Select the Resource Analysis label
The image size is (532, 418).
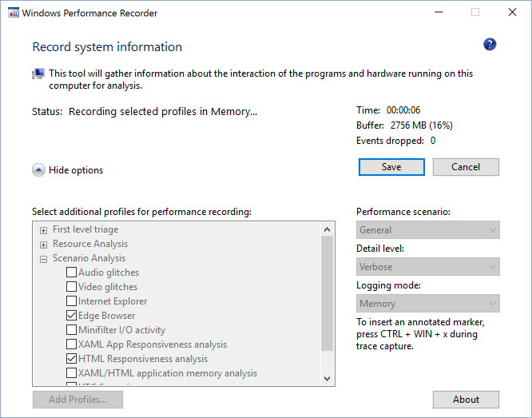pos(90,244)
